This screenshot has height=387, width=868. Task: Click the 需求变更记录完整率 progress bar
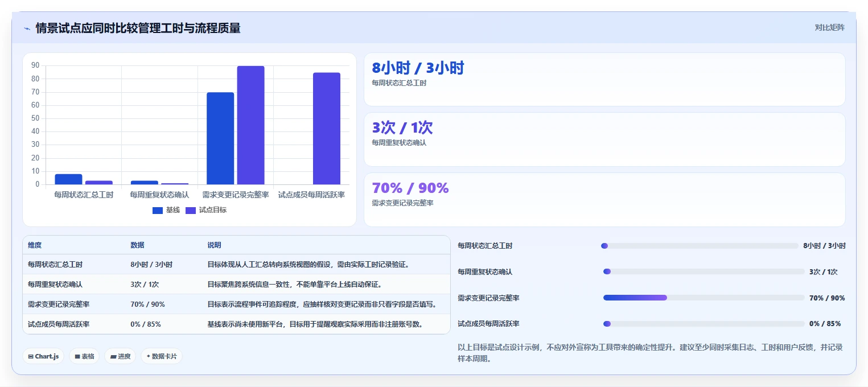coord(704,298)
